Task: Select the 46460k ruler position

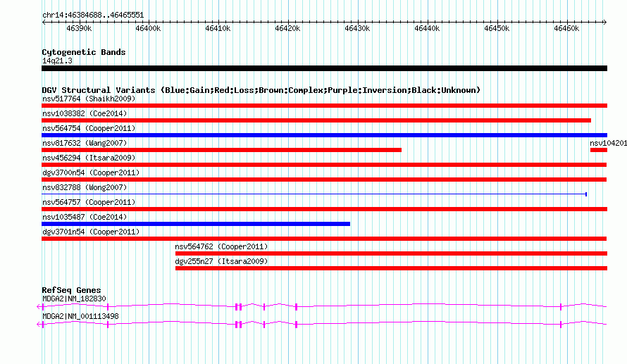Action: pyautogui.click(x=566, y=28)
